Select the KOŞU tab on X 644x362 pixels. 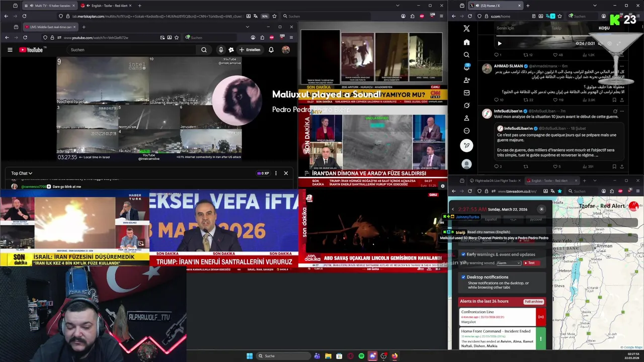tap(604, 28)
